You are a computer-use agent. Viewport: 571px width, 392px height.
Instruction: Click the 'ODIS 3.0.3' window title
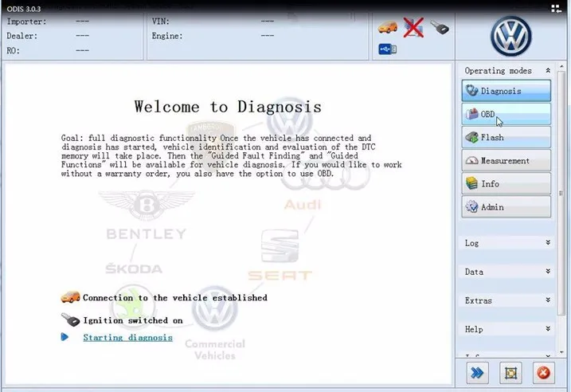click(x=24, y=9)
